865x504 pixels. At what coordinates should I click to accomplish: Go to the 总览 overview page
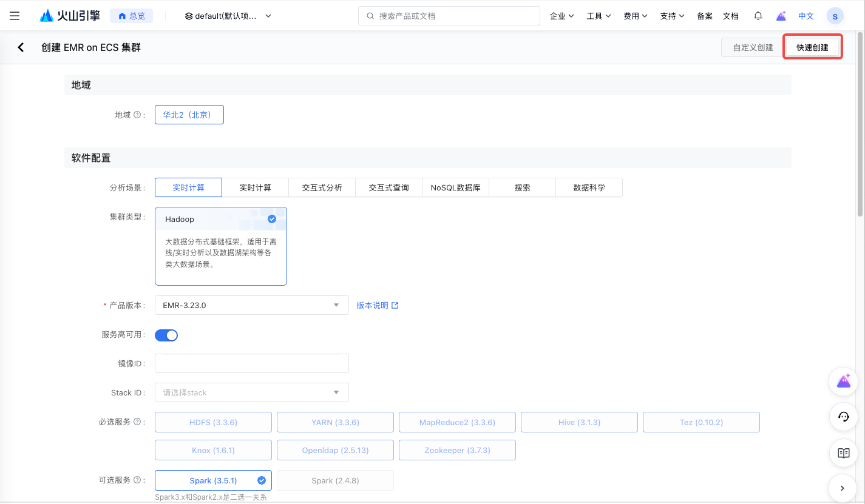point(132,16)
